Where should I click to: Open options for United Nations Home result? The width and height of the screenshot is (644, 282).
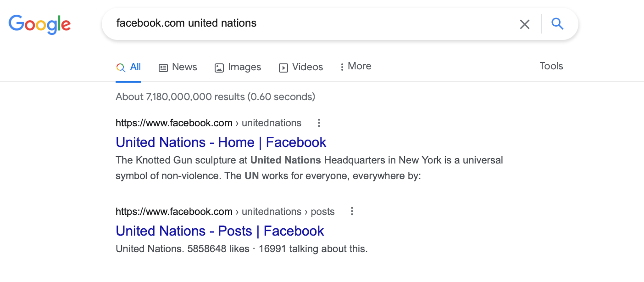click(x=319, y=123)
